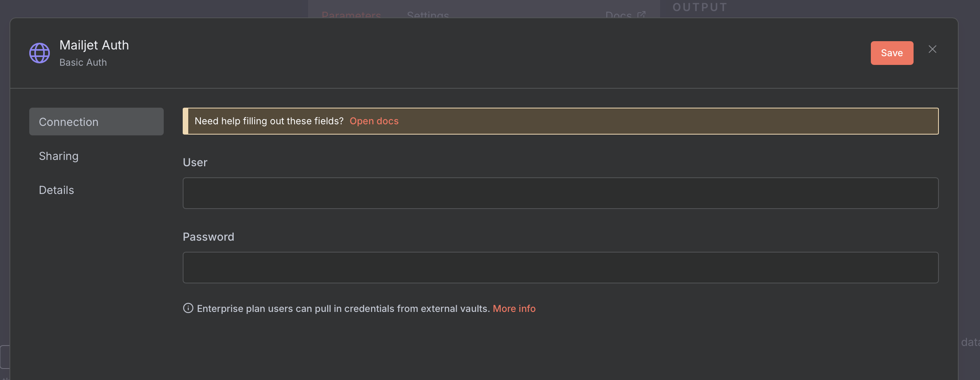980x380 pixels.
Task: Rename credential title Mailjet Auth
Action: (94, 45)
